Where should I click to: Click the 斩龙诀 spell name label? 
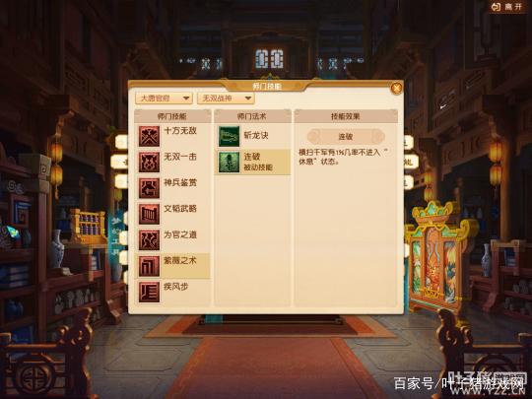click(256, 135)
